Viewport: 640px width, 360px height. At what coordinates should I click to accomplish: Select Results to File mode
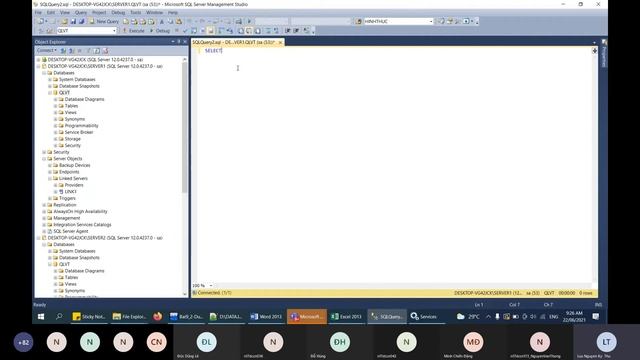coord(257,31)
